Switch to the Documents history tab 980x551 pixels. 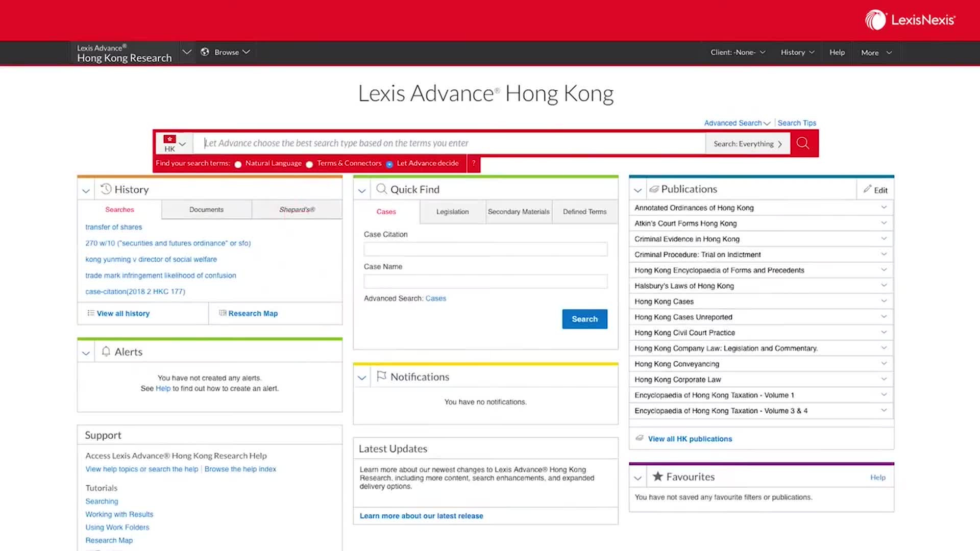(206, 210)
